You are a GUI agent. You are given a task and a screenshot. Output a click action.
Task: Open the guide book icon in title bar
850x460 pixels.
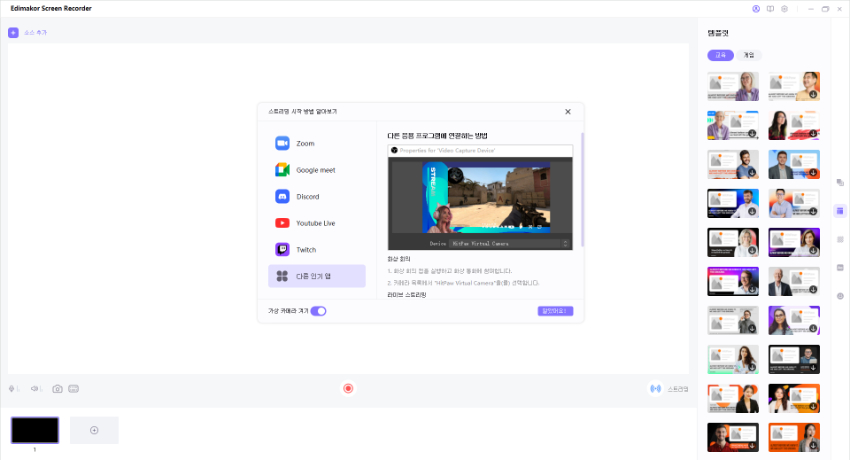[x=770, y=9]
